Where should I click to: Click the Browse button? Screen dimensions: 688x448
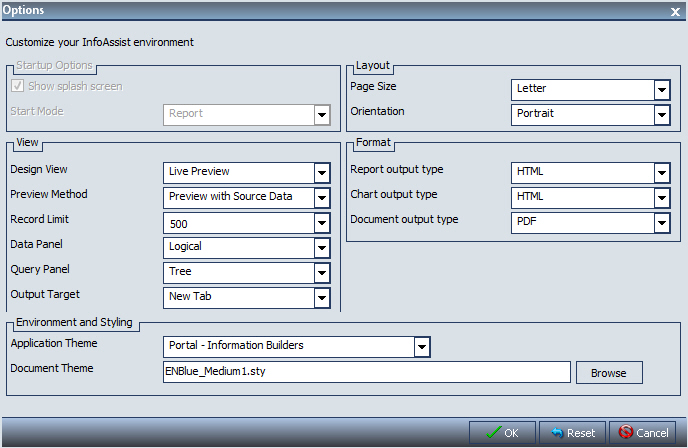pyautogui.click(x=609, y=373)
